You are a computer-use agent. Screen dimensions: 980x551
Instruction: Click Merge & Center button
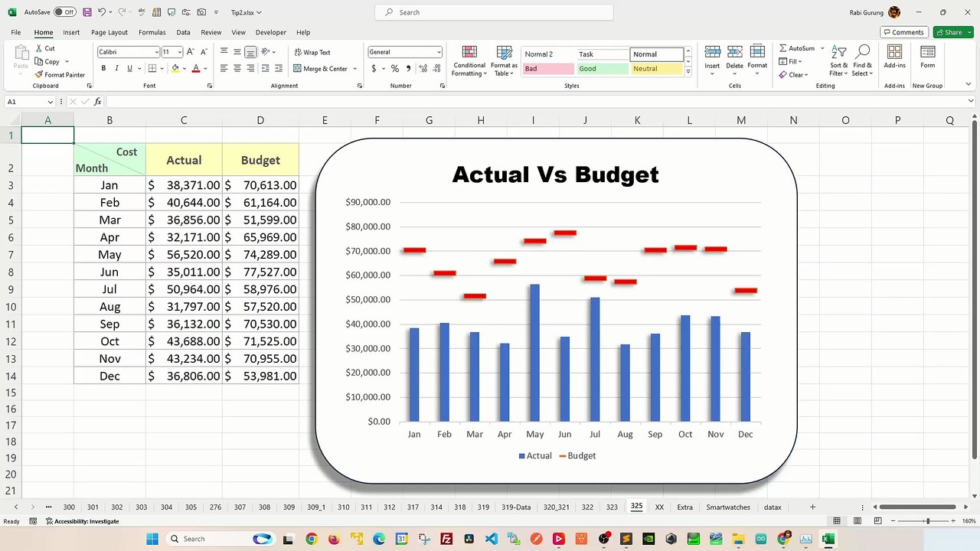pos(321,68)
